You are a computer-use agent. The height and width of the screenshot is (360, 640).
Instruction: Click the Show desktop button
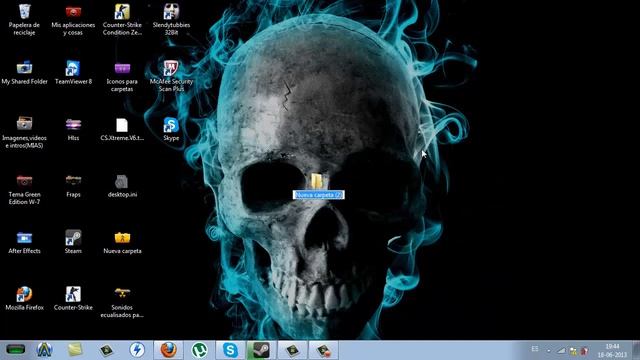(636, 350)
